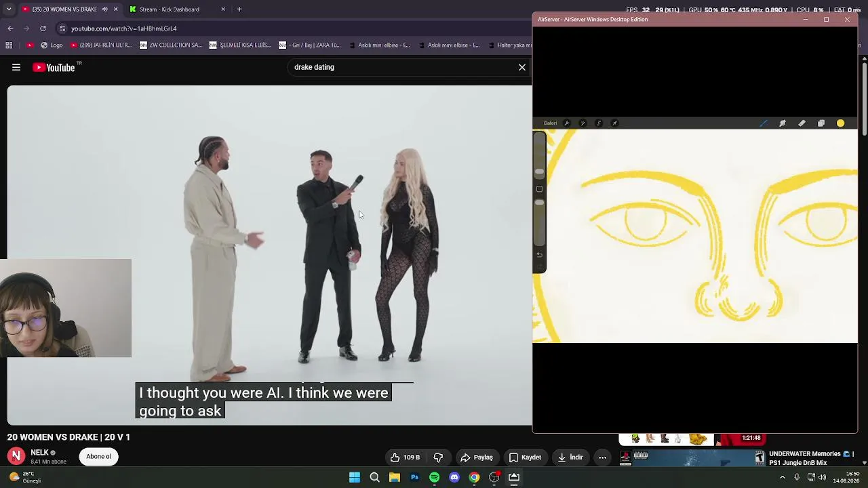Launch Photoshop from the taskbar

coord(414,477)
